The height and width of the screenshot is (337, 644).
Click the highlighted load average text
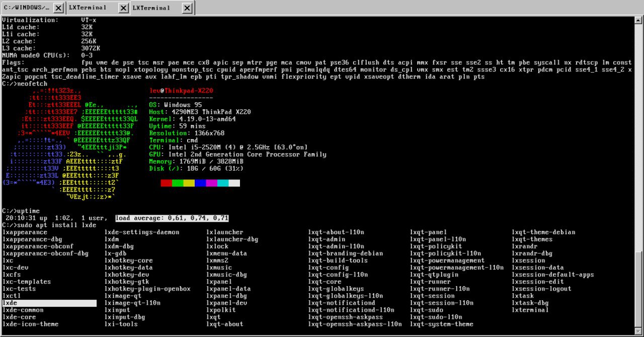click(x=172, y=218)
